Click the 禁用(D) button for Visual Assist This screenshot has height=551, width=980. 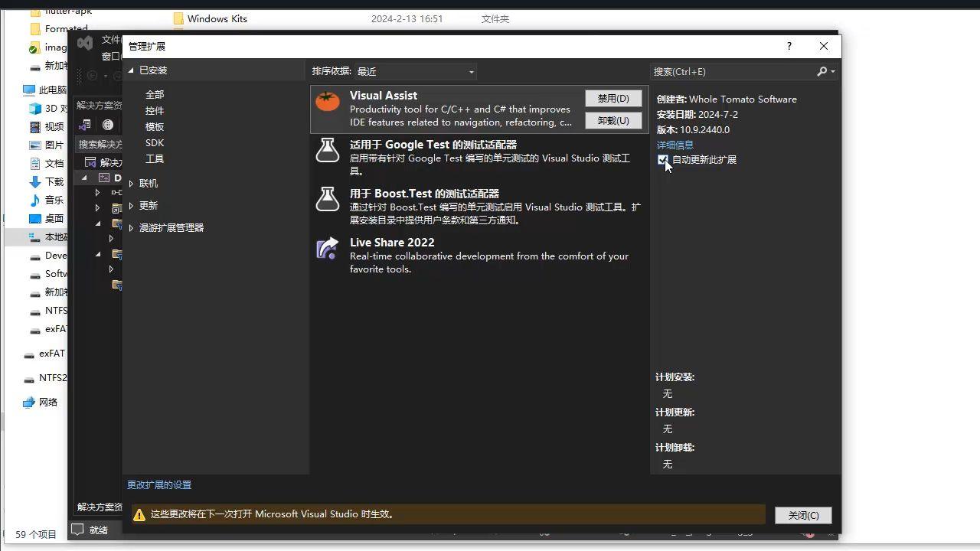tap(613, 98)
